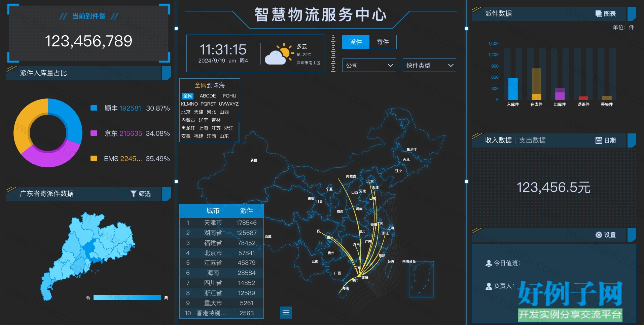Select 福建 in province list
644x325 pixels.
(199, 136)
